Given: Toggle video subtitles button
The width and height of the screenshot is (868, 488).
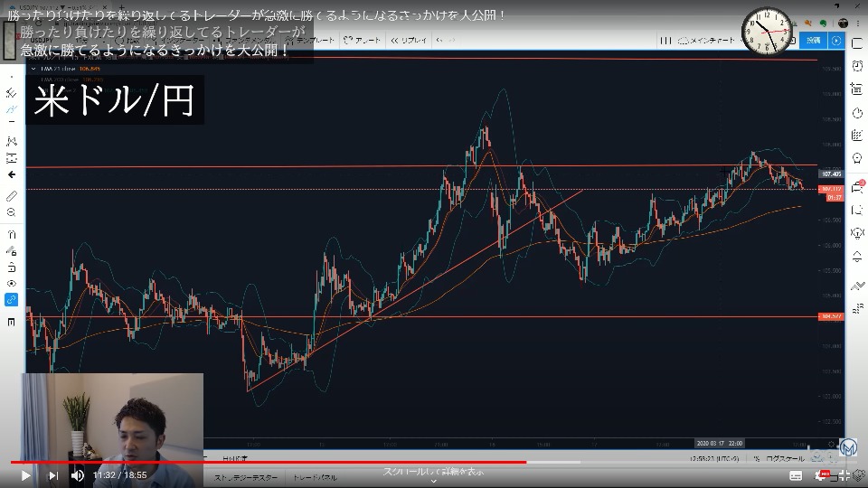Looking at the screenshot, I should pos(796,475).
